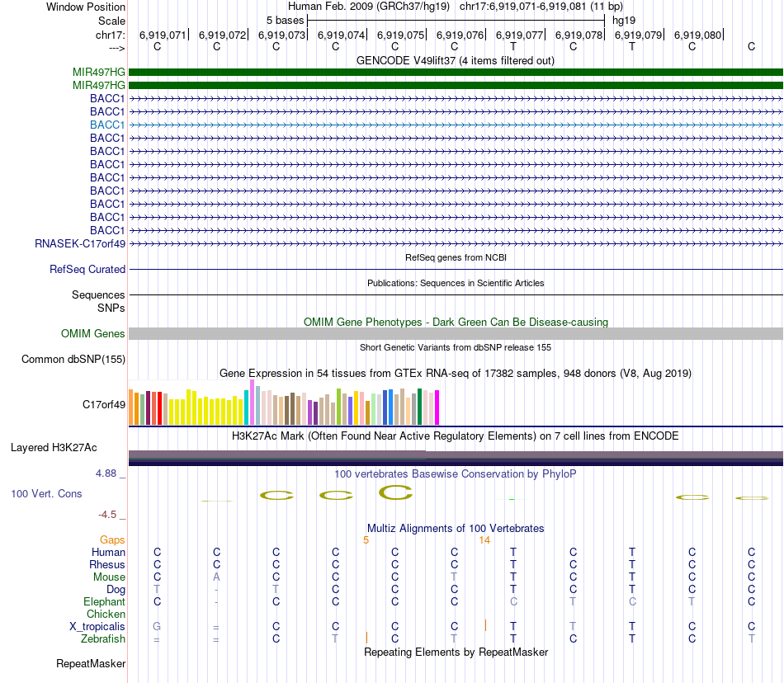Click the Layered H3K27Ac signal band
The height and width of the screenshot is (683, 784).
[x=456, y=458]
